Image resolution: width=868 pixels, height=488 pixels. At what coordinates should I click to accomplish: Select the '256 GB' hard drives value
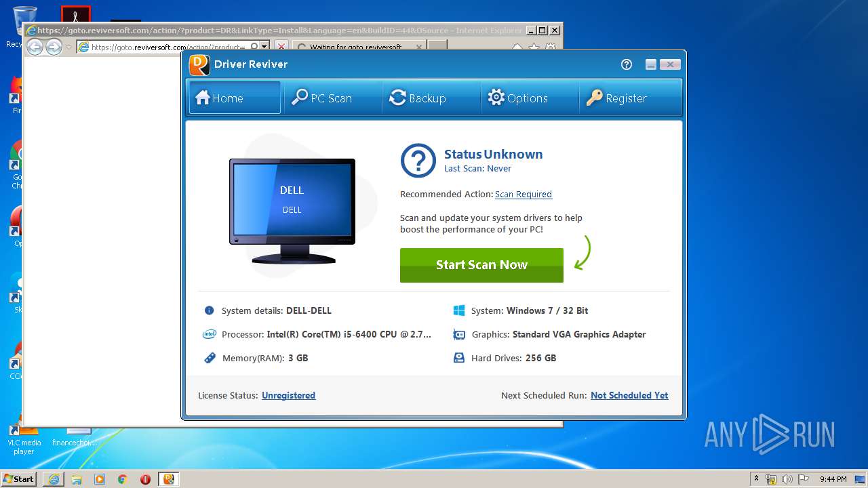click(x=541, y=358)
